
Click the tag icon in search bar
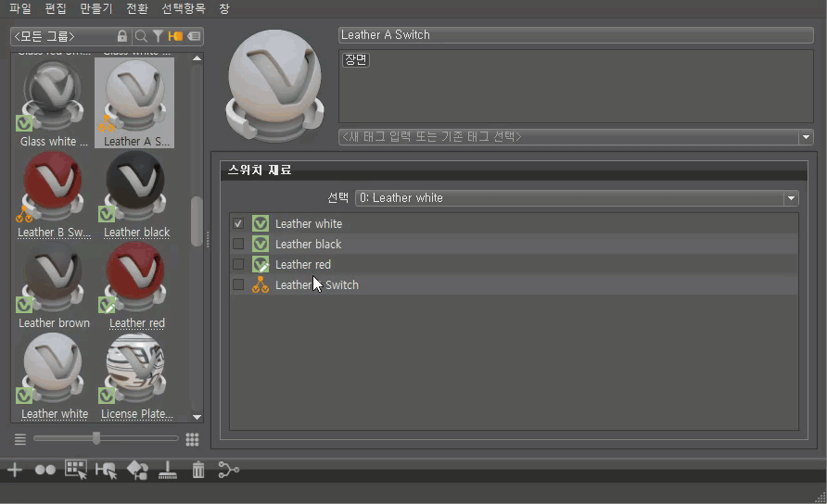(x=194, y=36)
